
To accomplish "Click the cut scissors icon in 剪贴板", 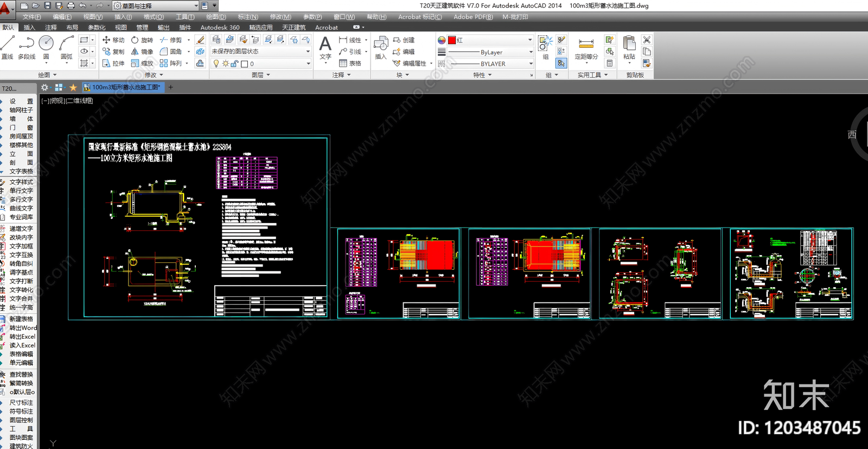I will 647,40.
